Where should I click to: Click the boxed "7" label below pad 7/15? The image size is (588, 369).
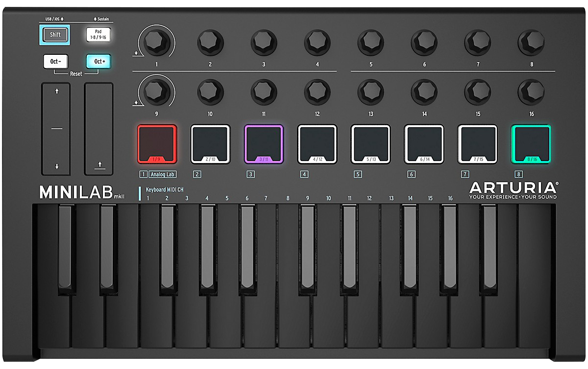pyautogui.click(x=465, y=174)
